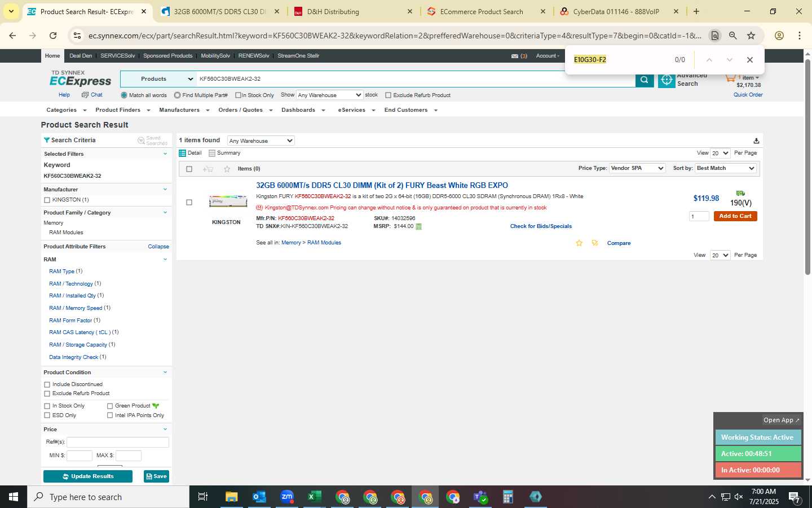Click Update Results button
The image size is (812, 508).
88,476
